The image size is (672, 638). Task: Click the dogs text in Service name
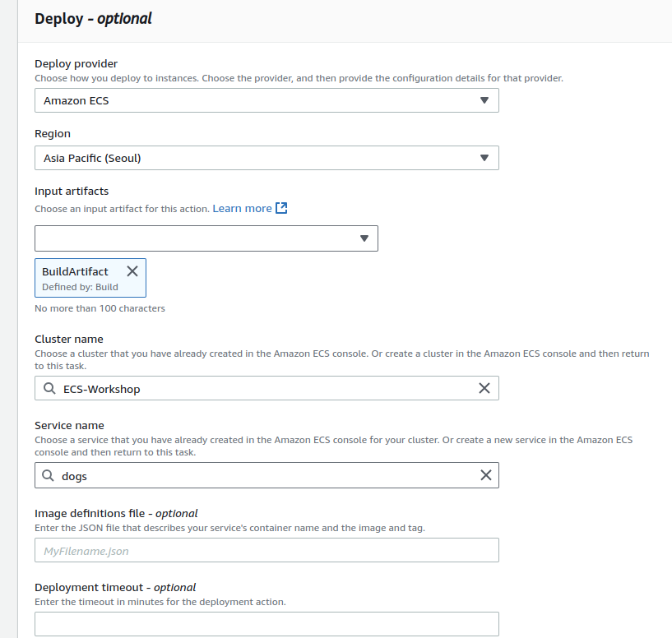[74, 476]
